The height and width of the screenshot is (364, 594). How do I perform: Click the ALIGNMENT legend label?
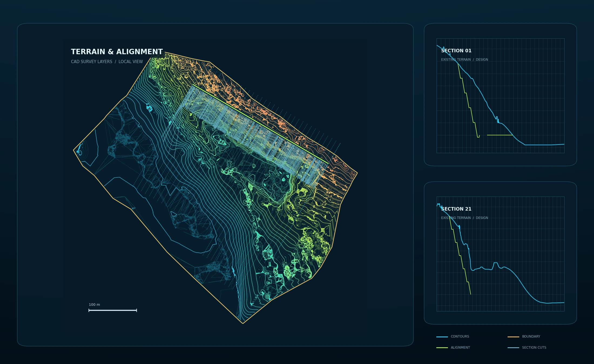[x=460, y=348]
